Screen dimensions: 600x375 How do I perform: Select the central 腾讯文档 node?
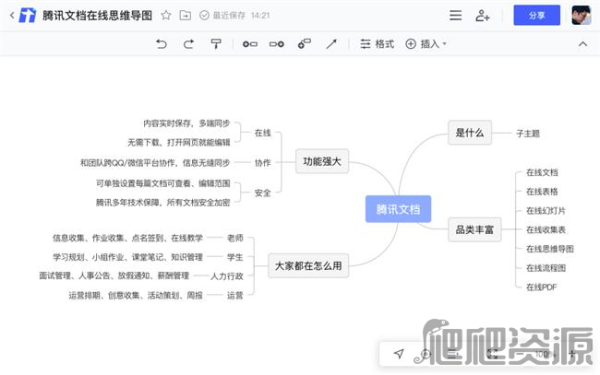pyautogui.click(x=398, y=209)
